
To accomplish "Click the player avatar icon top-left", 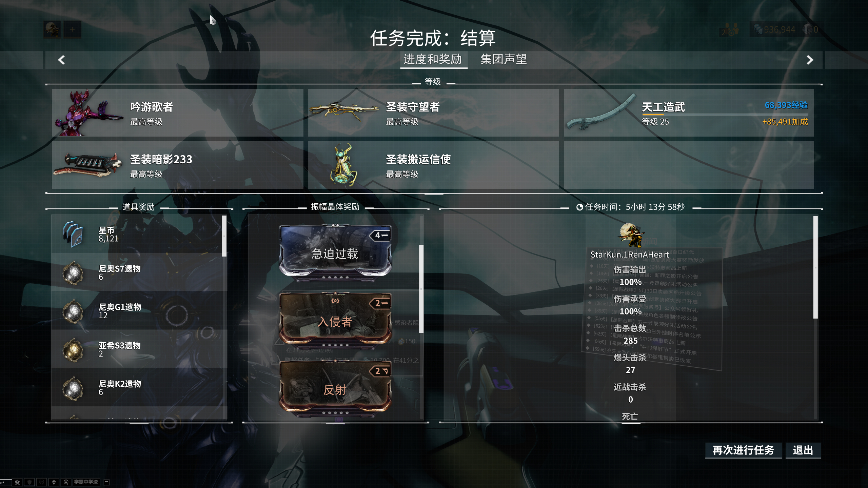I will point(52,29).
